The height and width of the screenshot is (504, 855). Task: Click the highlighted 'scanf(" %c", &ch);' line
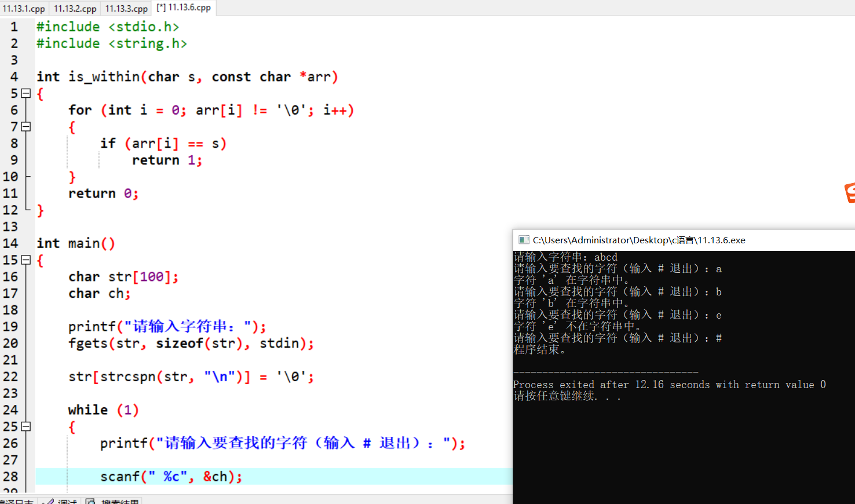[171, 476]
